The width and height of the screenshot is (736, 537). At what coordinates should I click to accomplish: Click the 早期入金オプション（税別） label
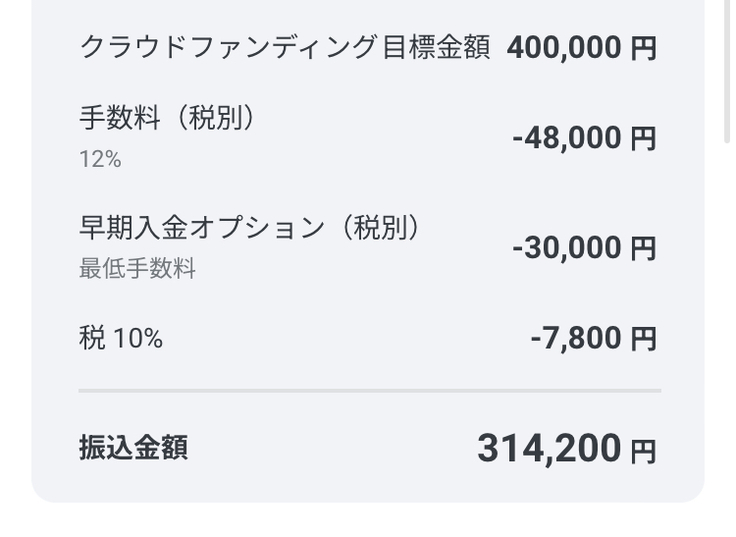[249, 228]
